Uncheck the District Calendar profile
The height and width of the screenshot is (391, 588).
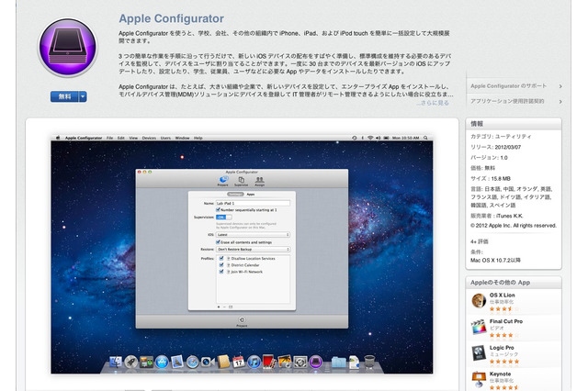pyautogui.click(x=221, y=264)
